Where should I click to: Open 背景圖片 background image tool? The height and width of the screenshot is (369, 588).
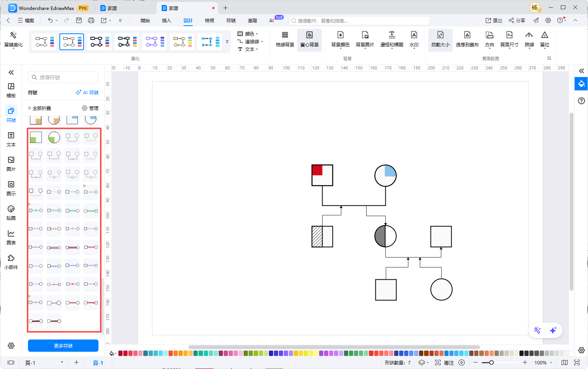pyautogui.click(x=365, y=39)
